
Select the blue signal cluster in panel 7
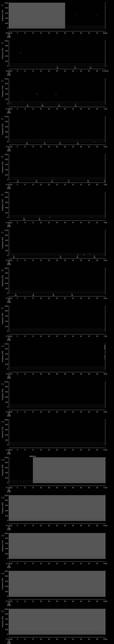84,255
